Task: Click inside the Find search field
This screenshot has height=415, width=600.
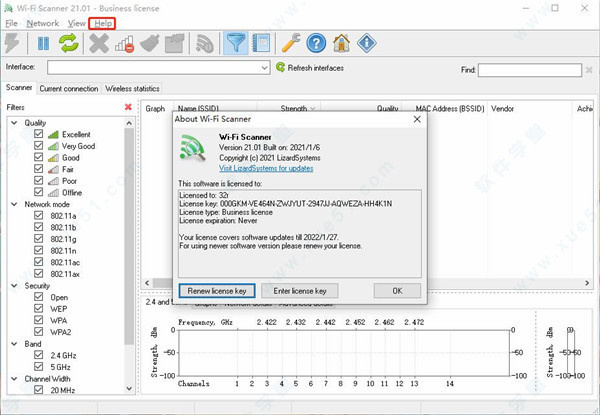Action: (531, 70)
